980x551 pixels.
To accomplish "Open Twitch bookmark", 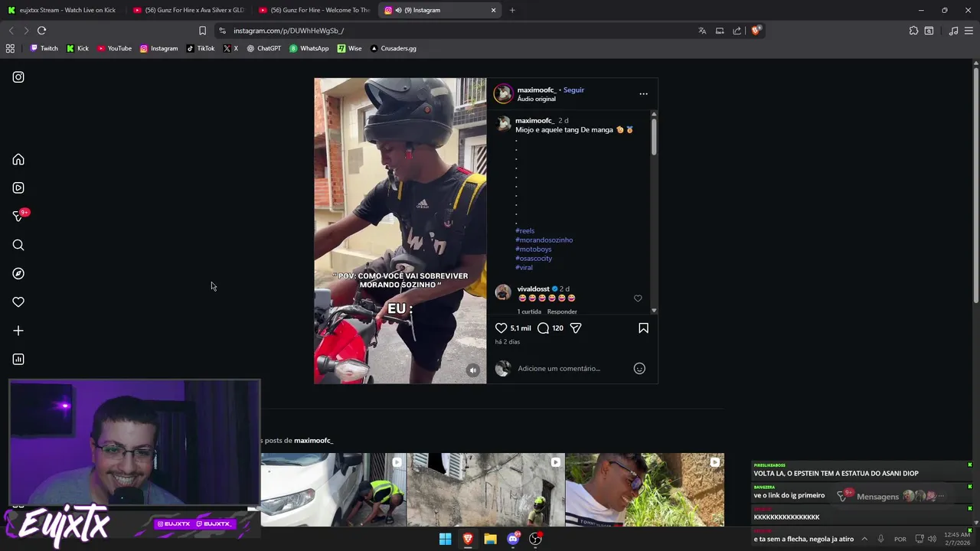I will (44, 48).
